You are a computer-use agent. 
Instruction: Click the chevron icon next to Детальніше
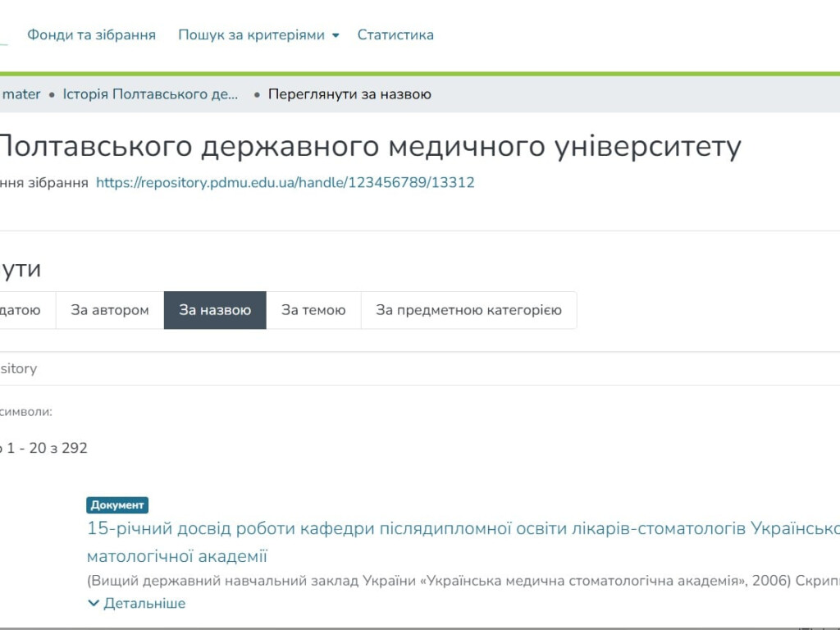point(94,604)
